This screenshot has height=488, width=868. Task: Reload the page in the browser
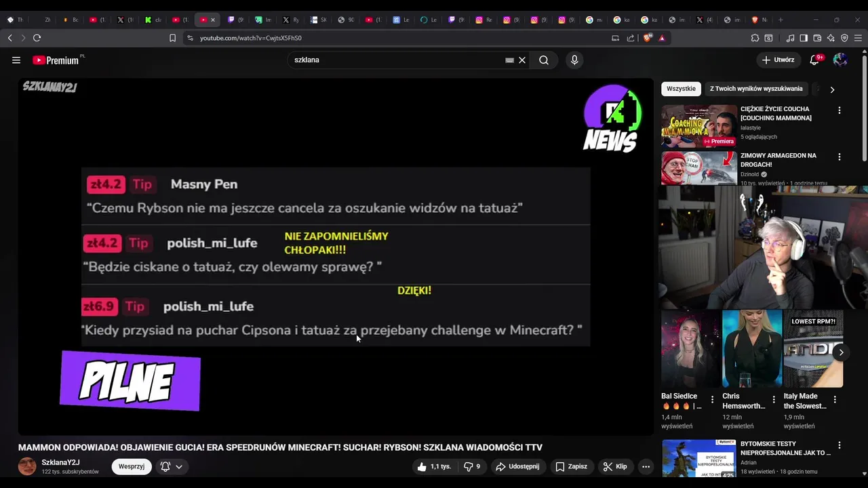point(37,38)
